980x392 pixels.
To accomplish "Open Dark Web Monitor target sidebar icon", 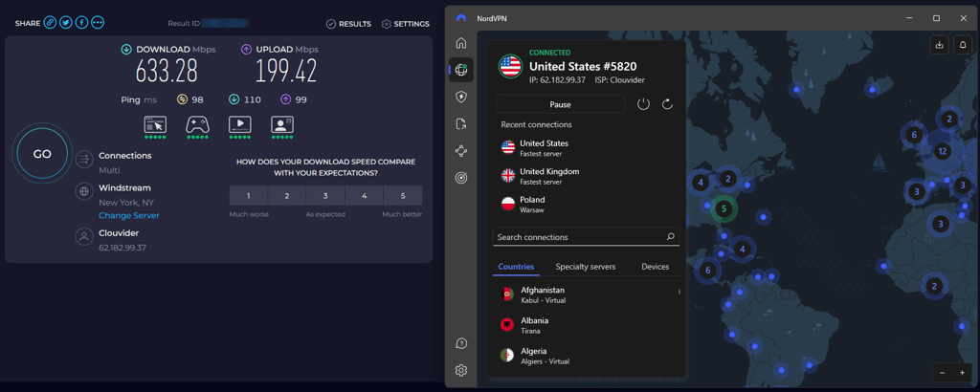I will 461,178.
